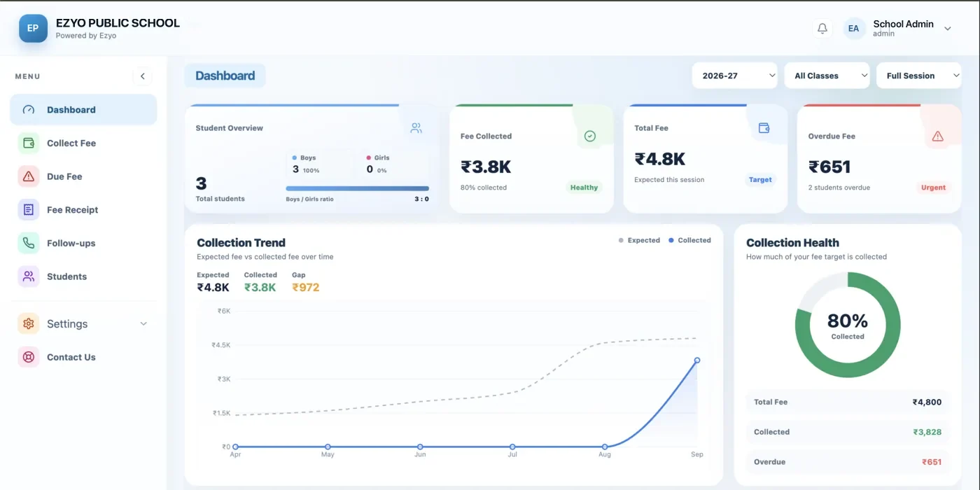Click the Total Fee wallet icon

pos(764,128)
